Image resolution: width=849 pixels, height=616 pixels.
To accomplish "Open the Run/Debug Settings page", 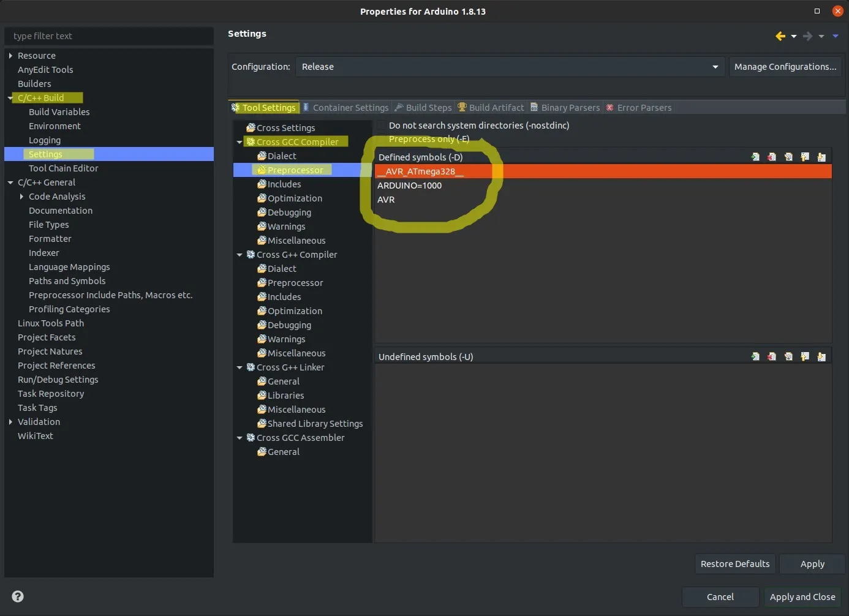I will click(x=58, y=380).
